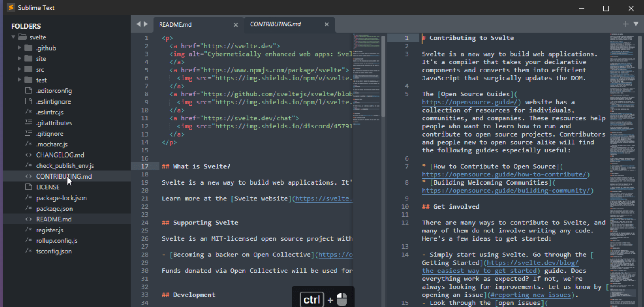Click the rollup.config.js code icon

[x=29, y=241]
